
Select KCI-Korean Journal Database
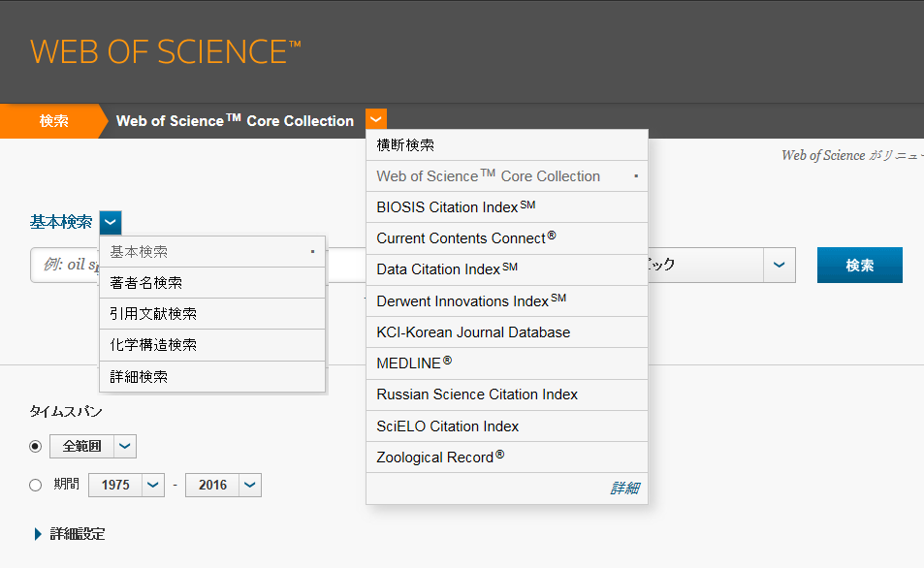click(x=507, y=332)
